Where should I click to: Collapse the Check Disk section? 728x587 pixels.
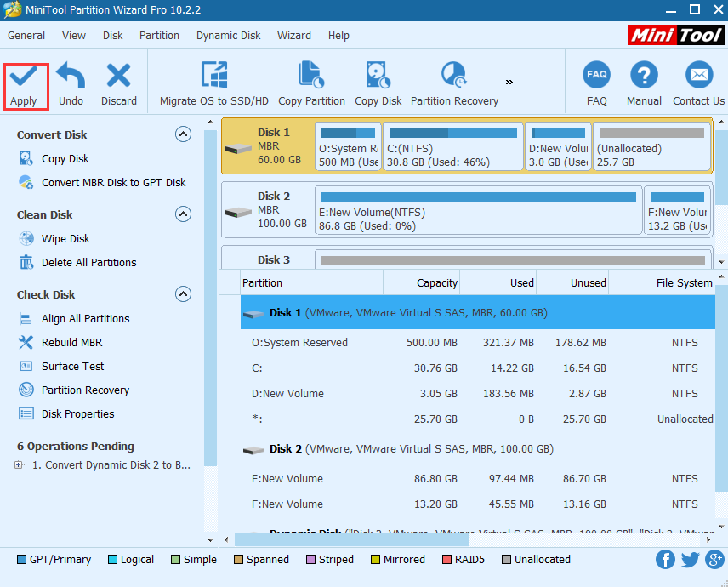[184, 294]
